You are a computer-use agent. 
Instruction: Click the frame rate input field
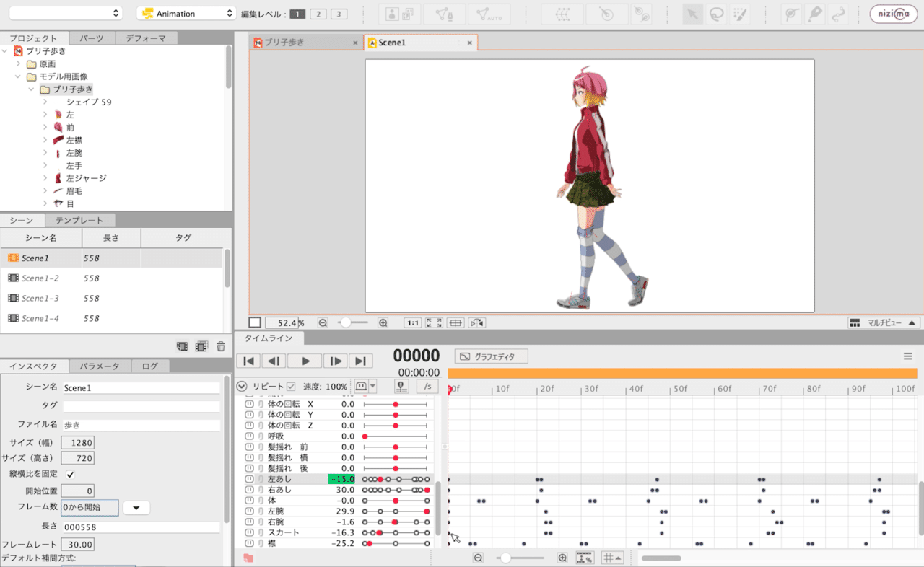click(x=77, y=545)
